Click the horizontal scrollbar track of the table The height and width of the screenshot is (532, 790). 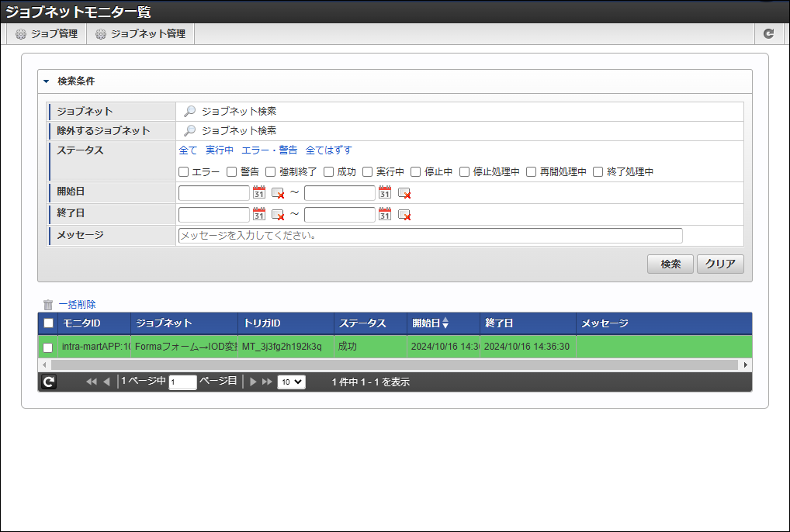tap(394, 365)
